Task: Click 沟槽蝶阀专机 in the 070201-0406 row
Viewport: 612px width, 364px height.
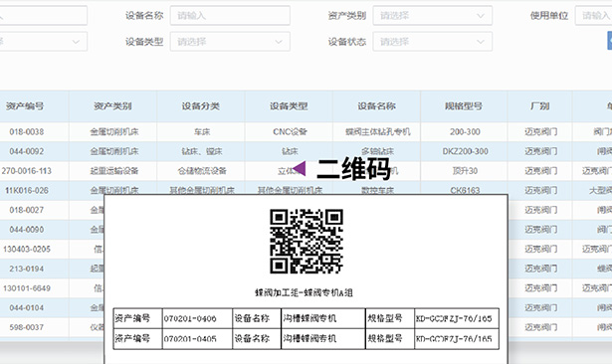Action: (x=309, y=318)
